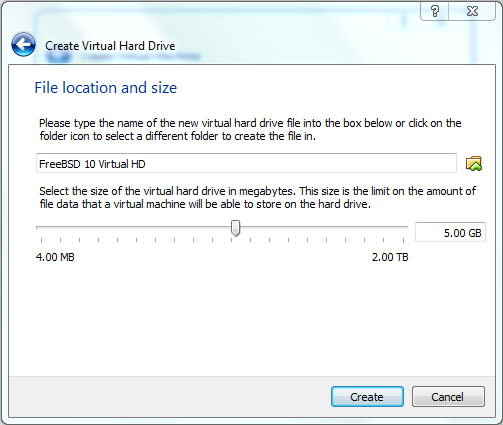
Task: Click the disk size slider handle
Action: click(235, 228)
